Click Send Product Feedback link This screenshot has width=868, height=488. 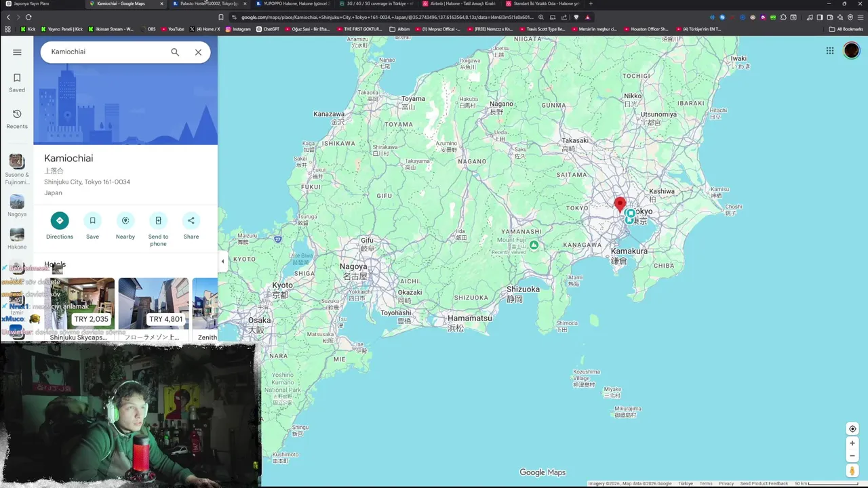[764, 483]
